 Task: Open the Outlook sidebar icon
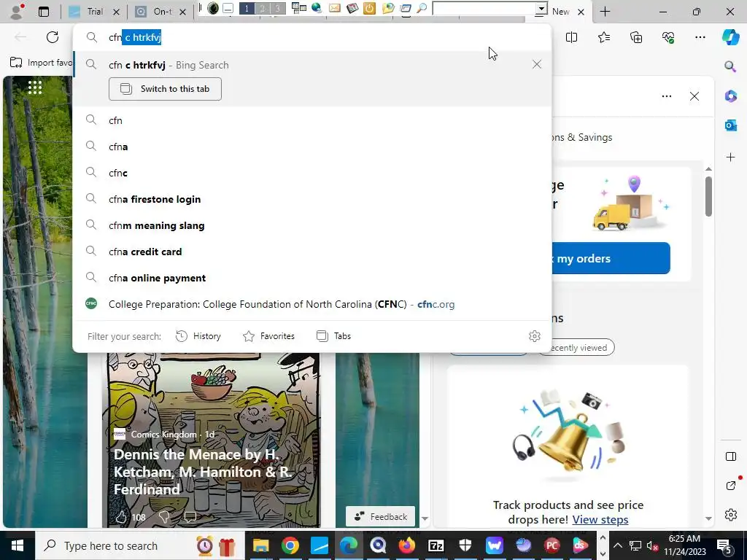point(730,125)
